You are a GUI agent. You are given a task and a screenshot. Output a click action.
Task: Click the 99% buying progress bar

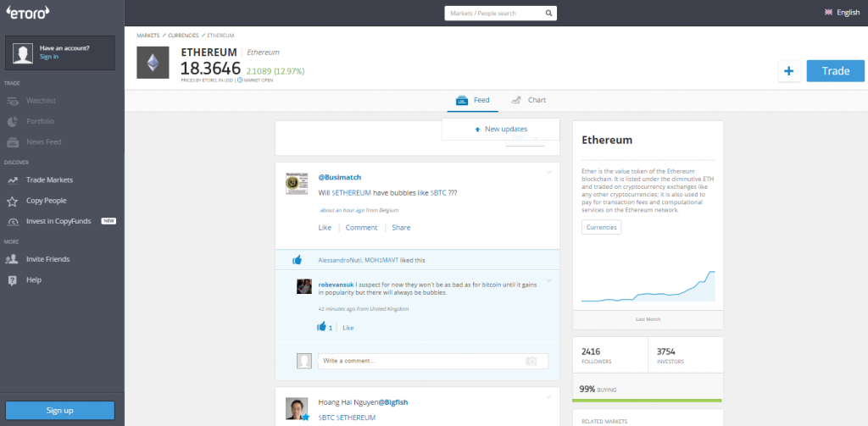pos(648,400)
